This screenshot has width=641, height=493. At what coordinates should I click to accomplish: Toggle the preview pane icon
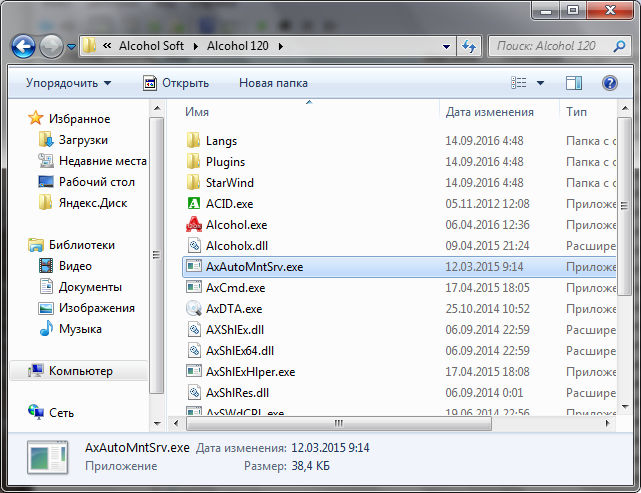(x=574, y=83)
